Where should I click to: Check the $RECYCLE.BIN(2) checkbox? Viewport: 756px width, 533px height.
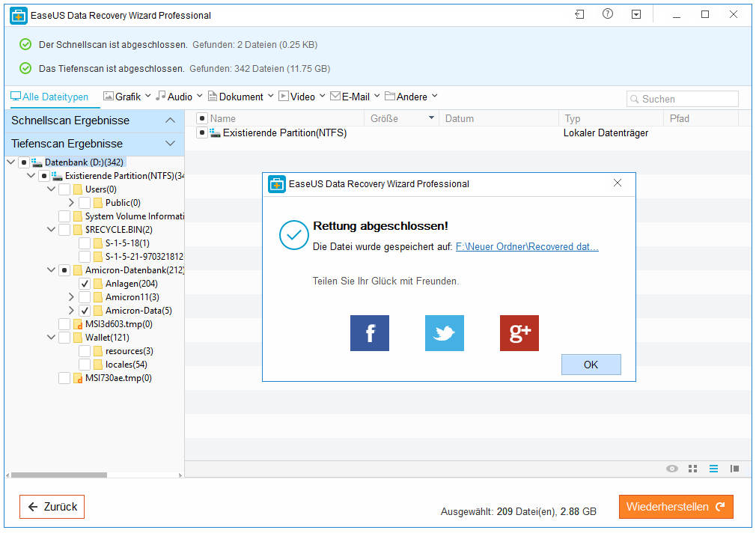click(x=64, y=230)
